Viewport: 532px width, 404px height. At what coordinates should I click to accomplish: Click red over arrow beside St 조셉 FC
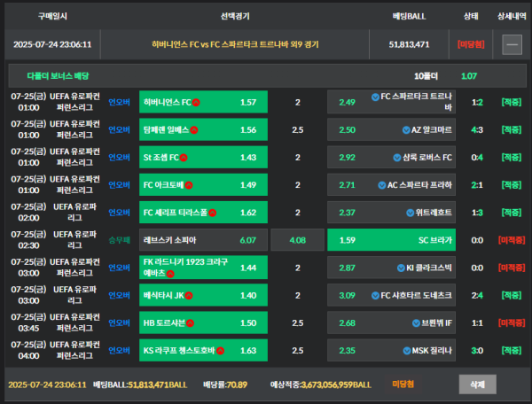pos(184,158)
